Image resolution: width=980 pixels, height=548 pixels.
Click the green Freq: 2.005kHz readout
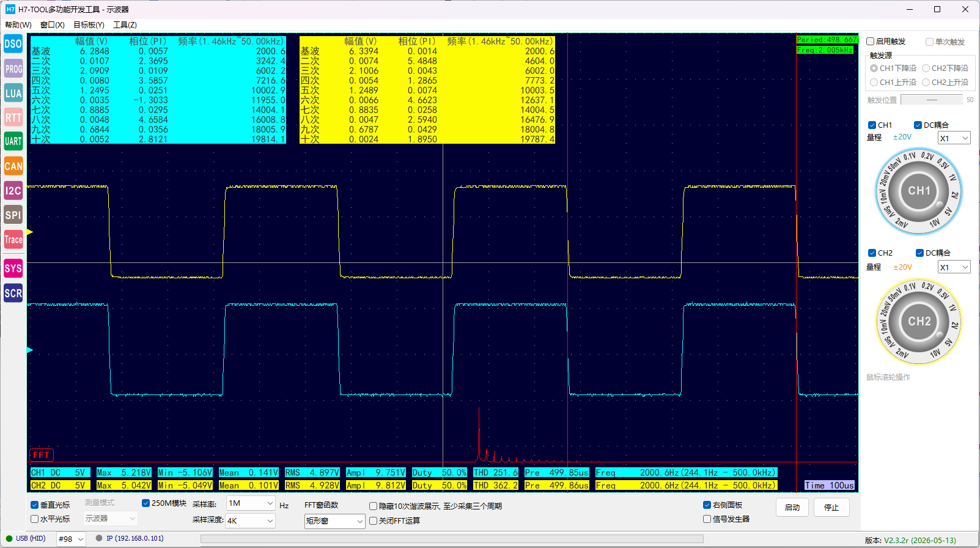click(x=825, y=50)
